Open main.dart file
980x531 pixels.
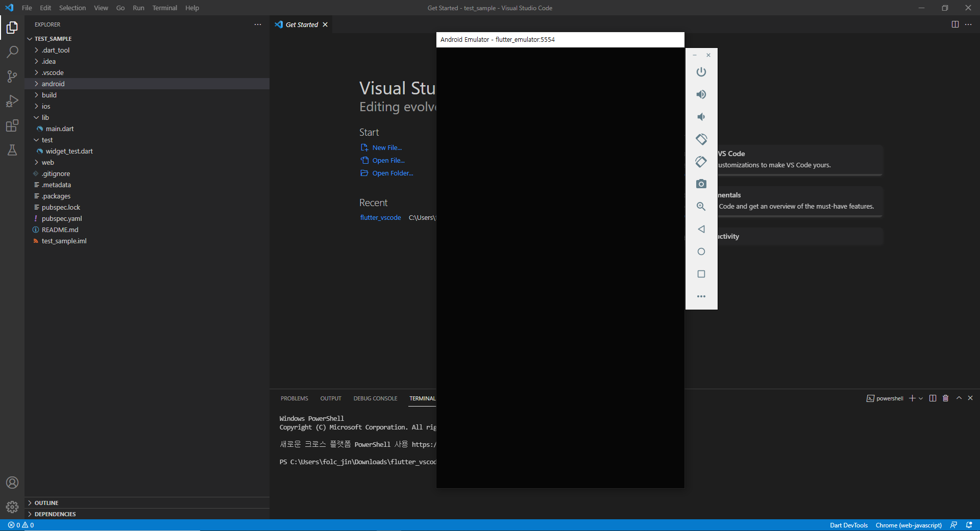point(147,129)
